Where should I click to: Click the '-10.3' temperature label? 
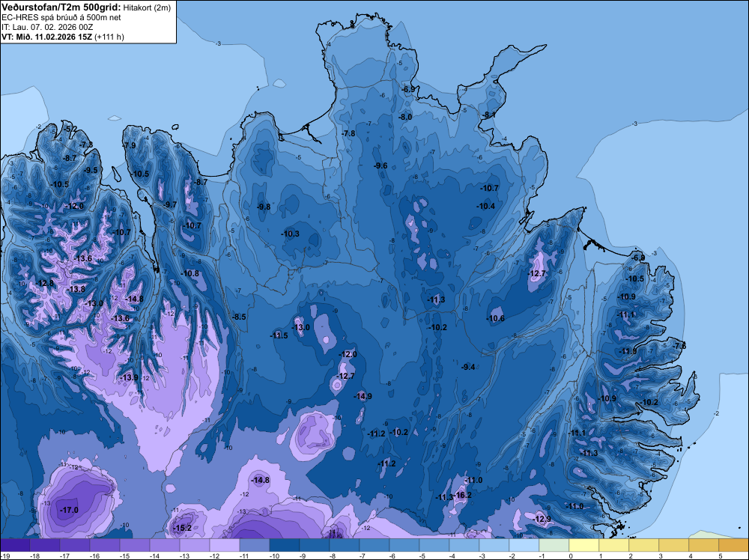[290, 234]
